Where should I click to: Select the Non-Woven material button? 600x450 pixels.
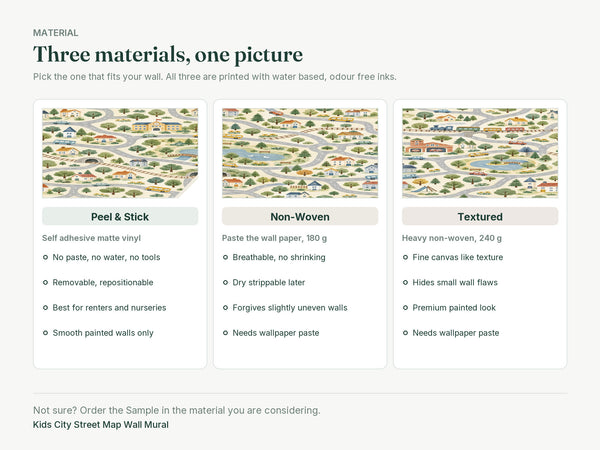coord(300,217)
